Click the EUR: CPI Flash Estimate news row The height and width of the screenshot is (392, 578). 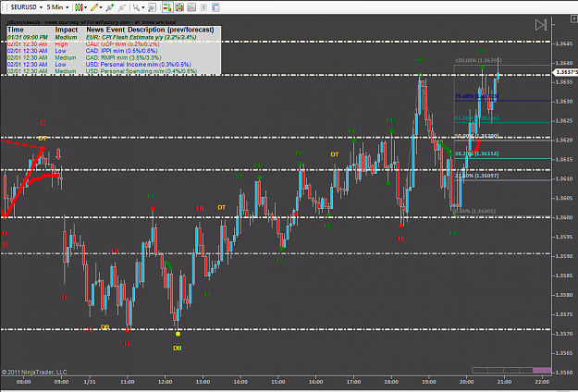pyautogui.click(x=114, y=37)
